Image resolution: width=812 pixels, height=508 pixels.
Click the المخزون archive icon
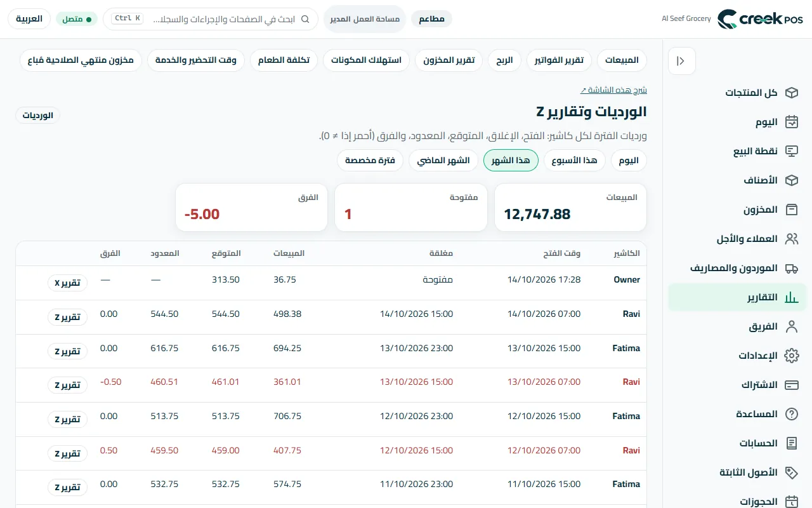click(791, 210)
